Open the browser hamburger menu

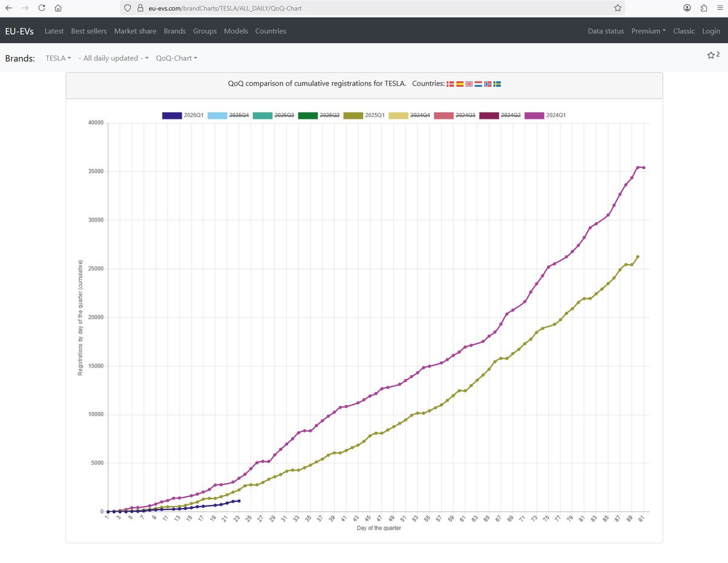(x=720, y=8)
